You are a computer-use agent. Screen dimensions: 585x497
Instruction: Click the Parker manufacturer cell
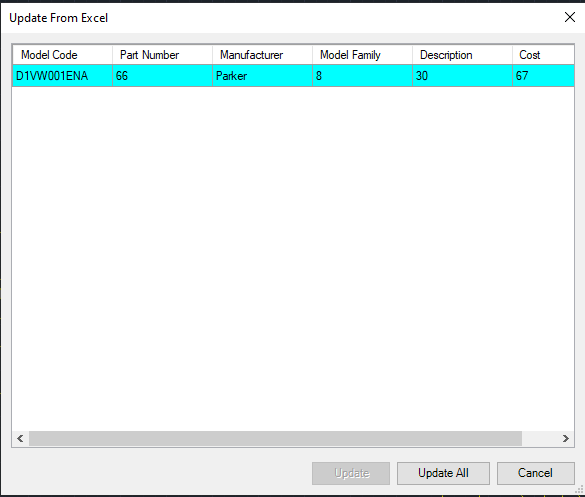pyautogui.click(x=262, y=76)
